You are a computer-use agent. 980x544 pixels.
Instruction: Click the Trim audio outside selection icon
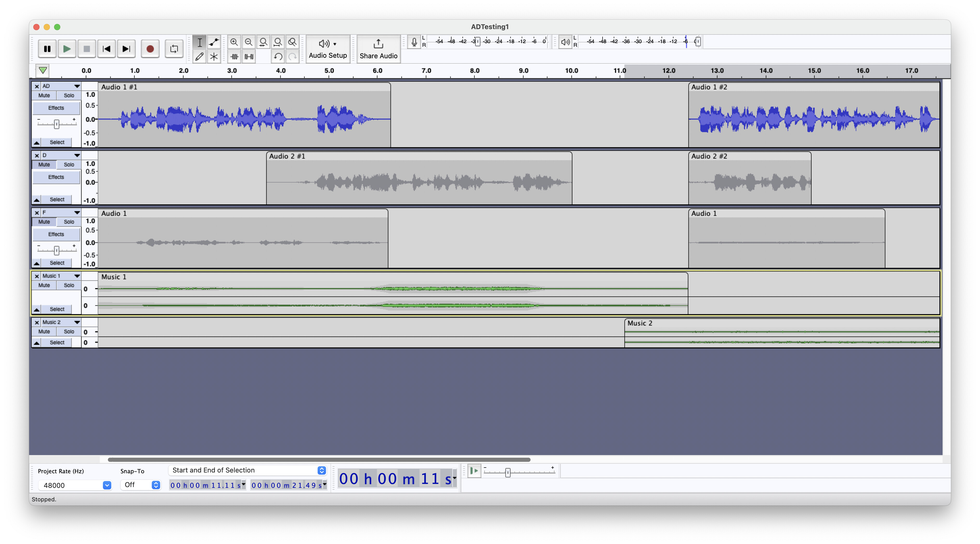pyautogui.click(x=234, y=57)
